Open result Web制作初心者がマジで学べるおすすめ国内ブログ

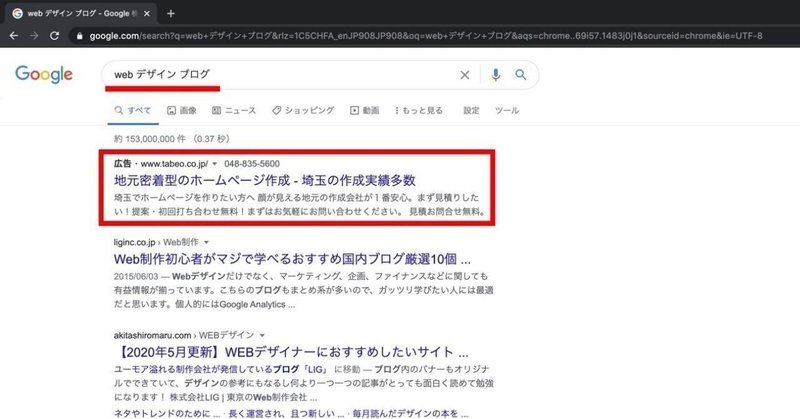tap(292, 259)
